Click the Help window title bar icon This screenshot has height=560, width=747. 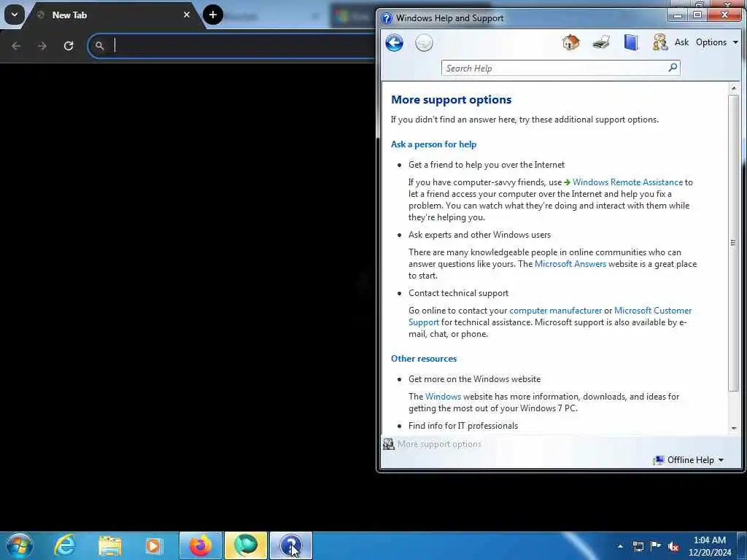[387, 18]
